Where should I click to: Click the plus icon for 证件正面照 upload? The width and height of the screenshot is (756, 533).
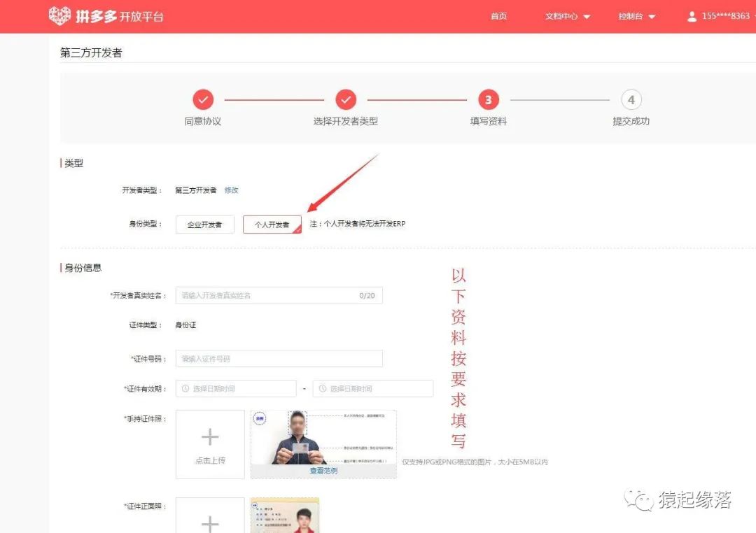[210, 524]
